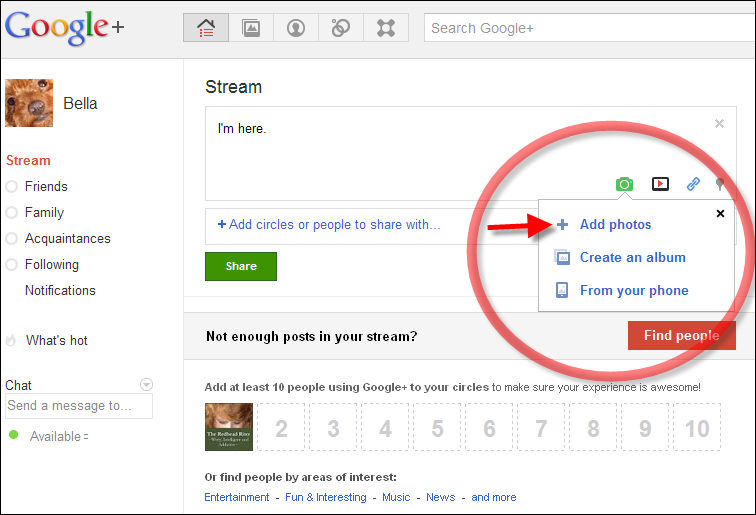Click the Redhead Riter suggested person thumbnail
This screenshot has width=756, height=515.
click(229, 427)
